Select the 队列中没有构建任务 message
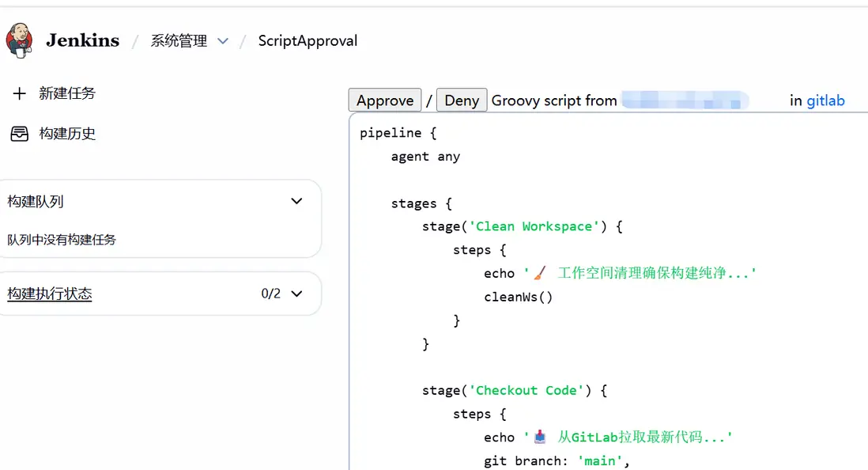The image size is (868, 470). coord(62,240)
